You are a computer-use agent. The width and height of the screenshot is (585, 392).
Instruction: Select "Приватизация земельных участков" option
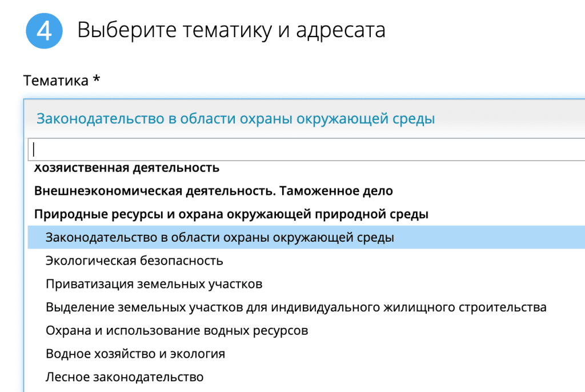pyautogui.click(x=154, y=284)
